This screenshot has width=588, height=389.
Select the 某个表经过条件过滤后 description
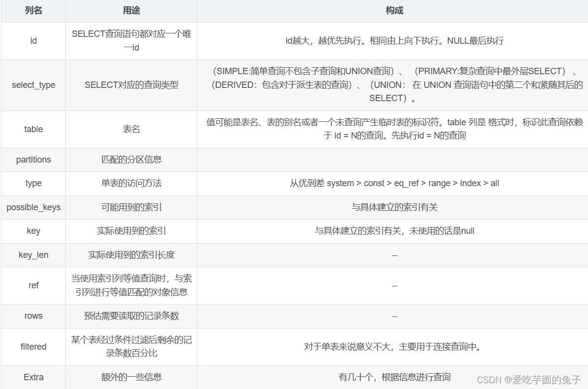pyautogui.click(x=131, y=346)
